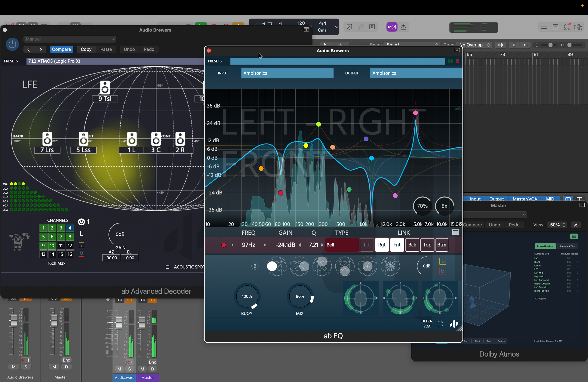Click the delete preset trash icon

457,61
